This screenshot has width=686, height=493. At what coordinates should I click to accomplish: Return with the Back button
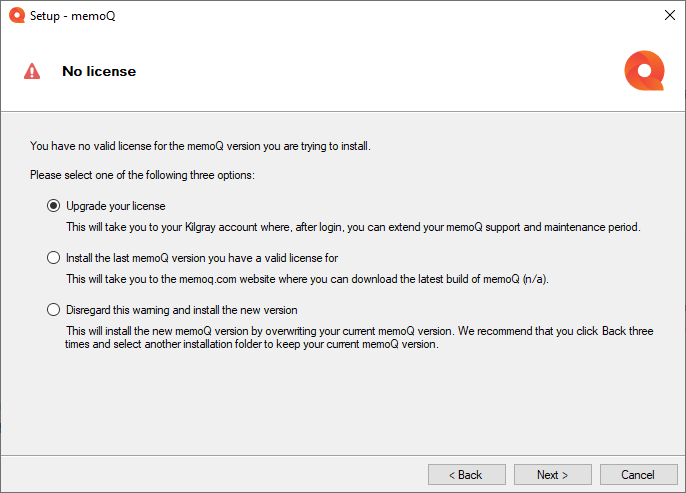coord(467,475)
